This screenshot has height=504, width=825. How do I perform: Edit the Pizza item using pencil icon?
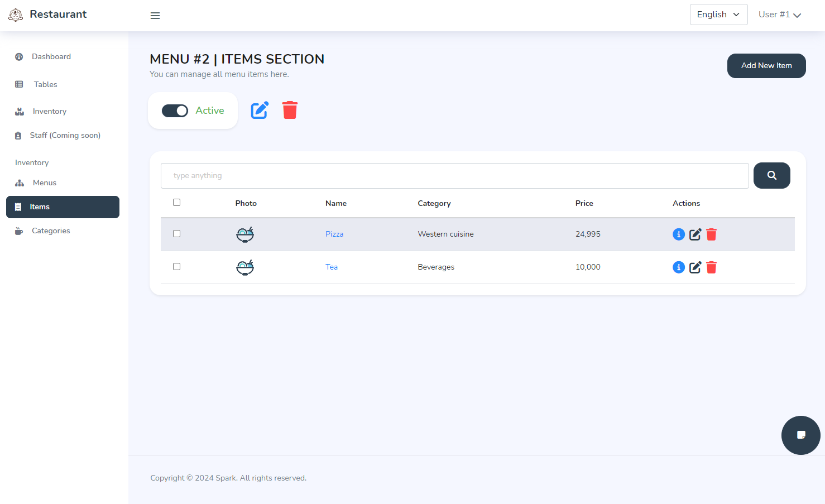tap(695, 234)
